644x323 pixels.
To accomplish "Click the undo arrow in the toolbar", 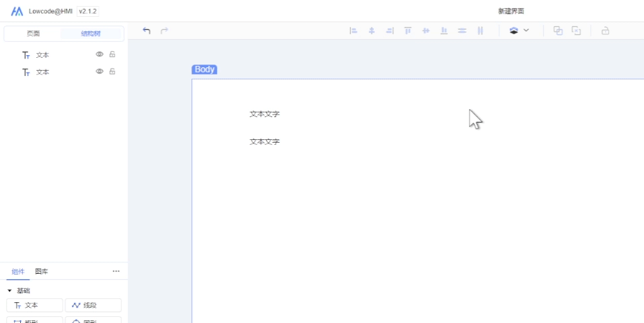I will click(x=147, y=31).
